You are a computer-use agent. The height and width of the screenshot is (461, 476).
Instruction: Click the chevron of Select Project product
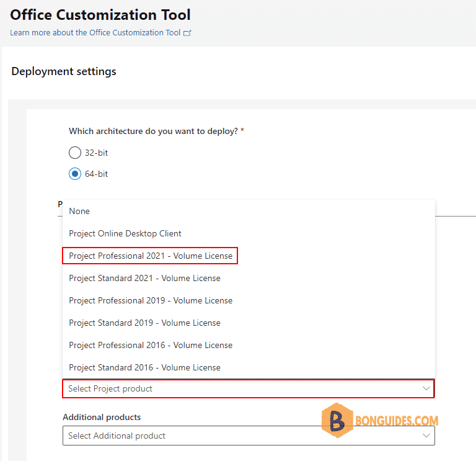(426, 388)
